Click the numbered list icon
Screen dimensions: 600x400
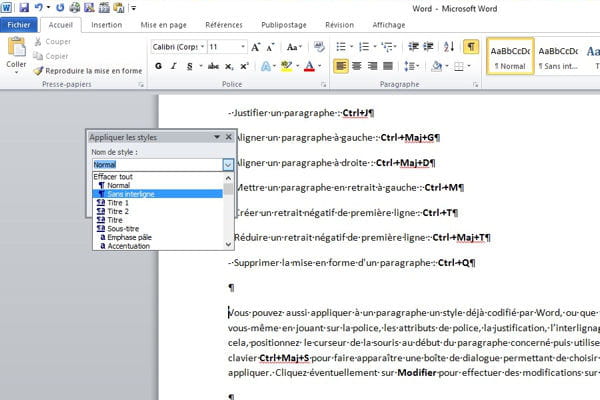[x=364, y=47]
